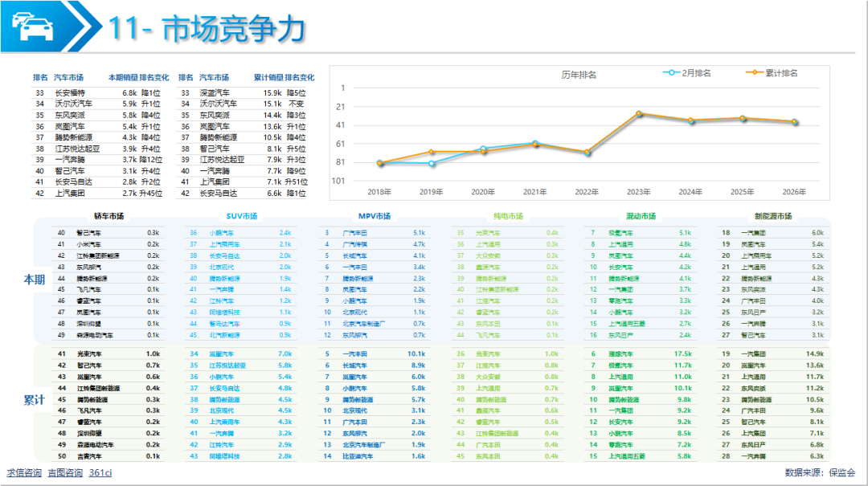The height and width of the screenshot is (486, 868).
Task: Open the 吉图咨询 link
Action: tap(65, 472)
